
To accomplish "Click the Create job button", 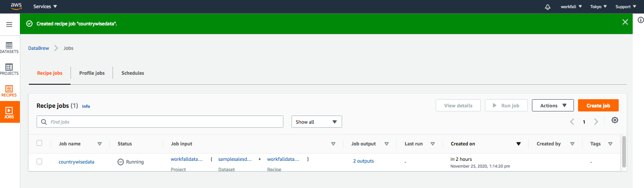I will pos(598,106).
